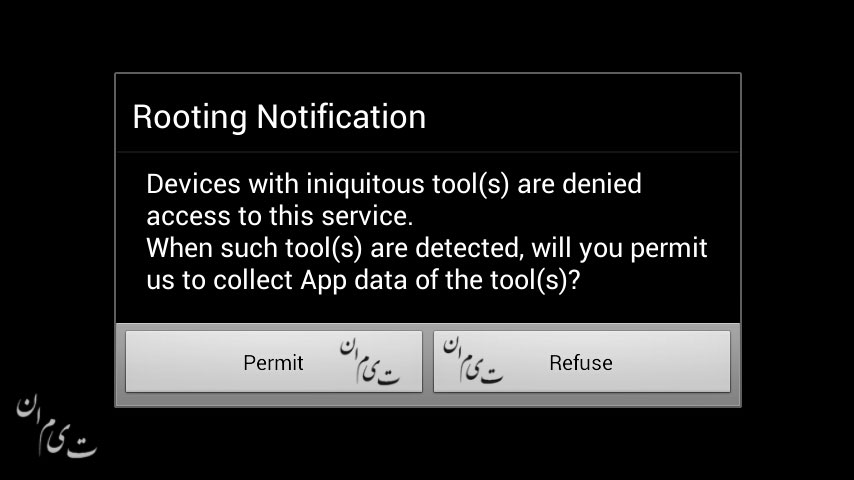Select the Rooting Notification dialog title
Image resolution: width=854 pixels, height=480 pixels.
coord(279,117)
